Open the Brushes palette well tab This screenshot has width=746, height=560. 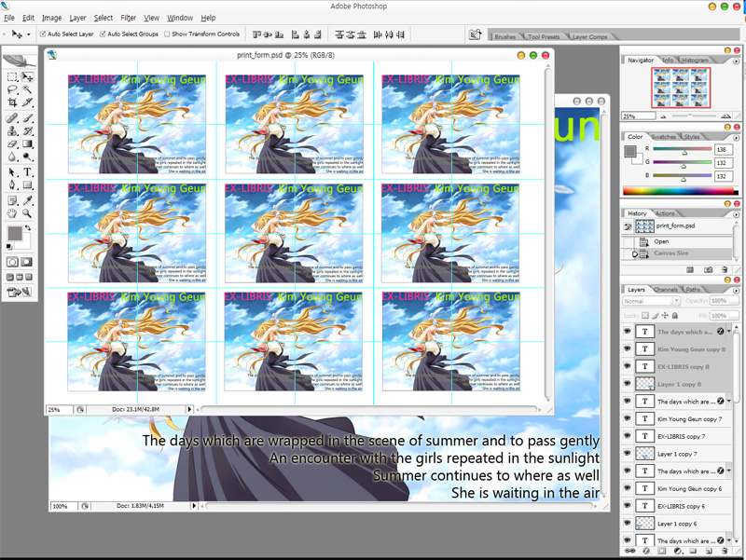point(504,36)
